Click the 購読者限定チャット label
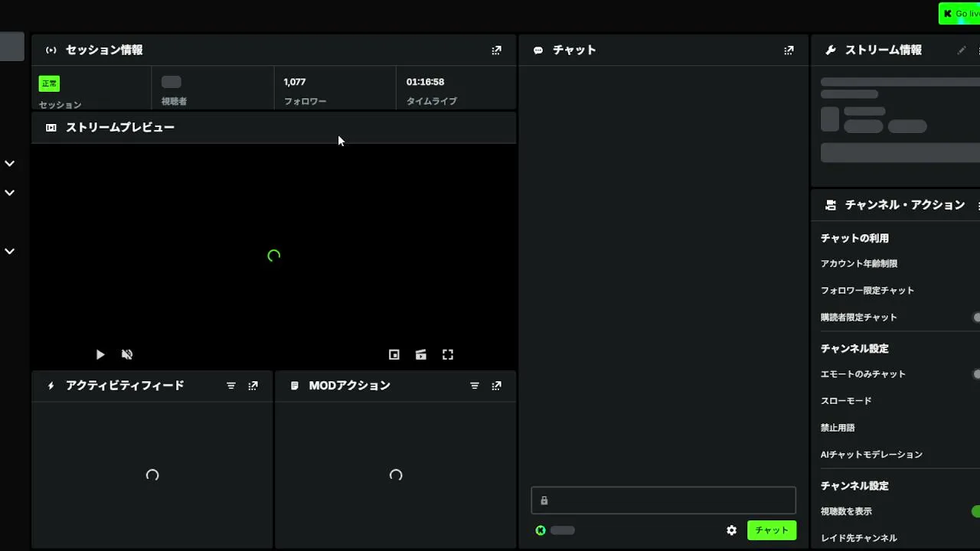 tap(859, 318)
